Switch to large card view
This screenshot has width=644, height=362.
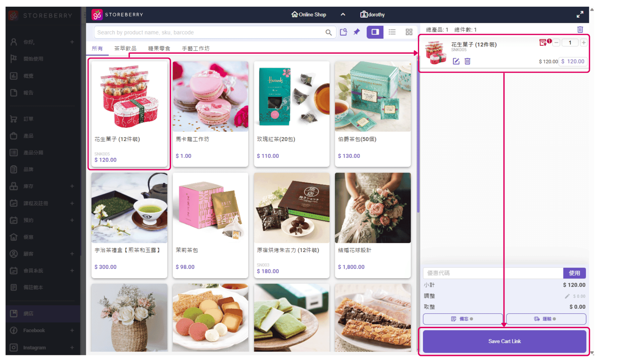tap(375, 32)
